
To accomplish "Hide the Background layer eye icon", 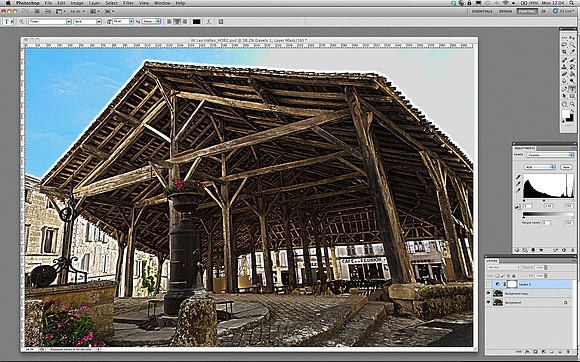I will (488, 302).
